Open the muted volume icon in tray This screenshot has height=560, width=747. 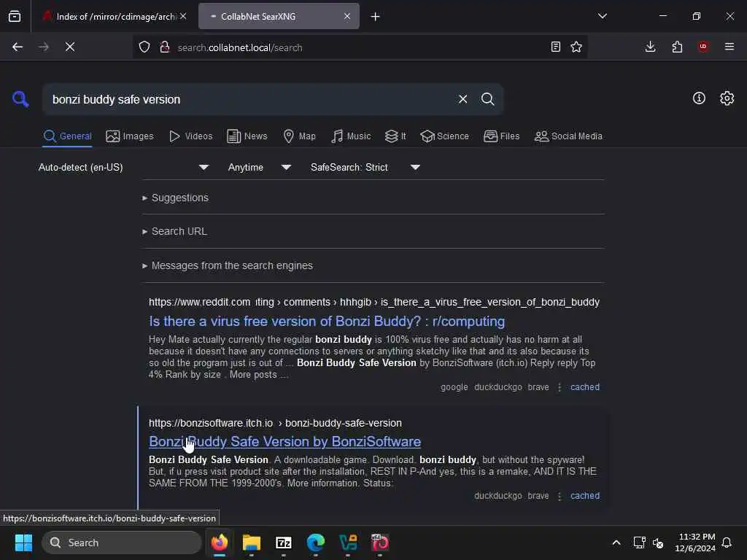pos(659,542)
